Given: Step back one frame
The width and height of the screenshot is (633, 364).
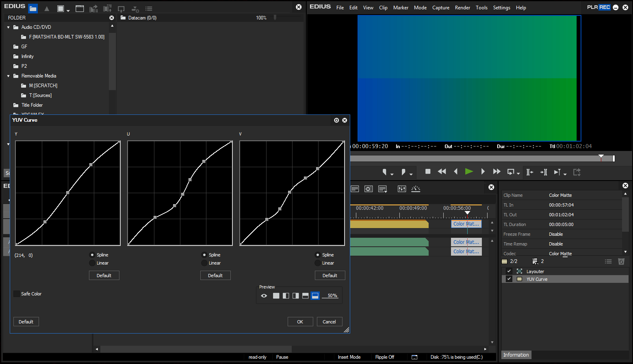Looking at the screenshot, I should pyautogui.click(x=455, y=172).
